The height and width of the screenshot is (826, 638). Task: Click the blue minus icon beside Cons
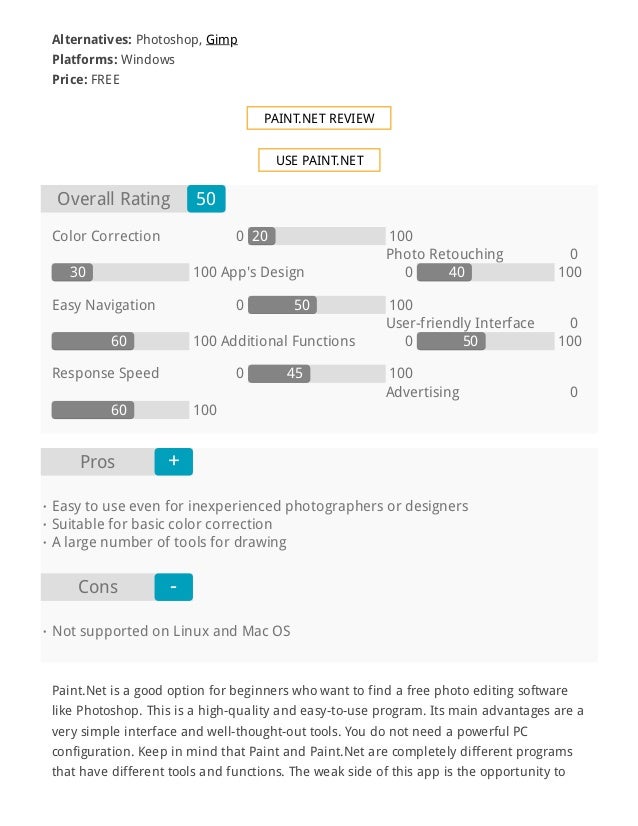pyautogui.click(x=173, y=587)
